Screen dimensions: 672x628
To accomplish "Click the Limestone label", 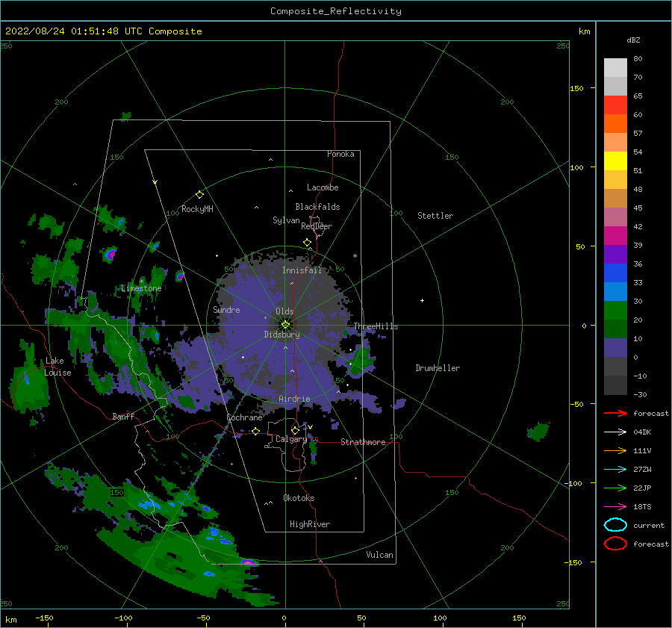I will (x=141, y=288).
